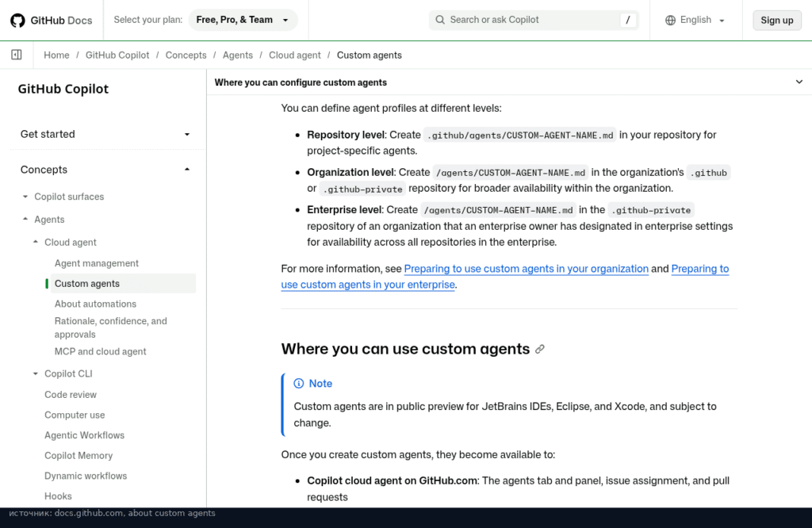
Task: Click the globe language icon
Action: tap(670, 20)
